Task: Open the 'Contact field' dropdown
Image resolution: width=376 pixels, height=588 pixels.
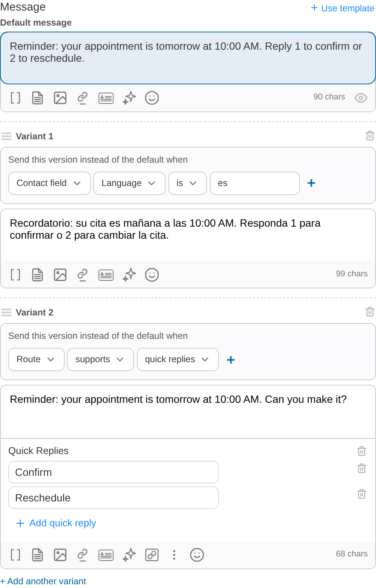Action: pos(50,183)
